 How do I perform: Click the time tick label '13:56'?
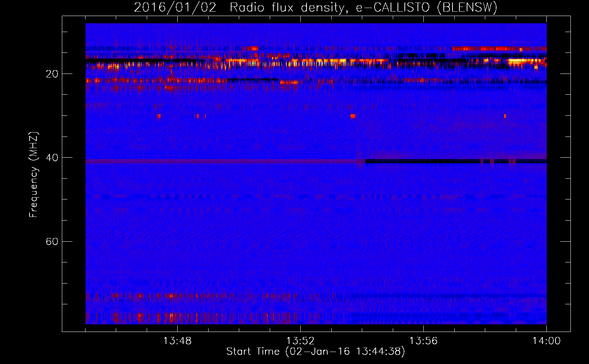click(423, 341)
